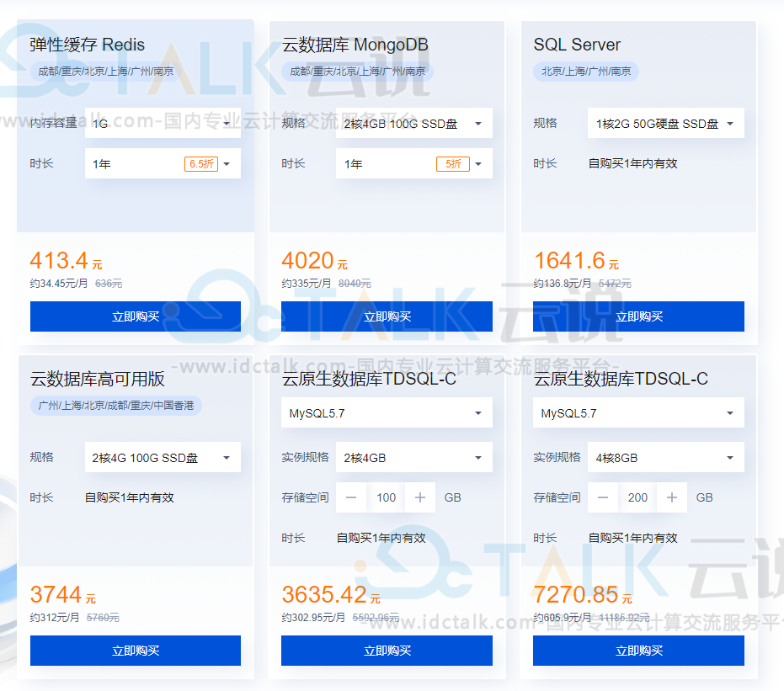Click the SQL Server region tag 北京/上海/广州/南京

point(586,72)
